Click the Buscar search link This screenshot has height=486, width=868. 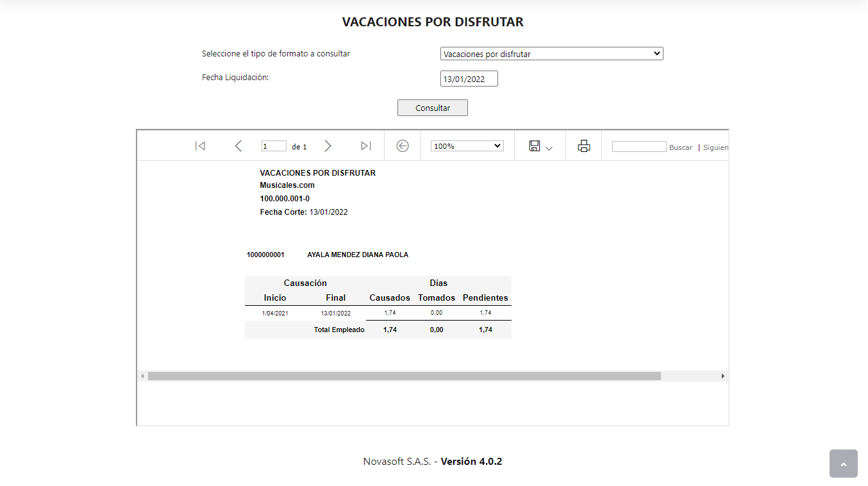coord(680,147)
